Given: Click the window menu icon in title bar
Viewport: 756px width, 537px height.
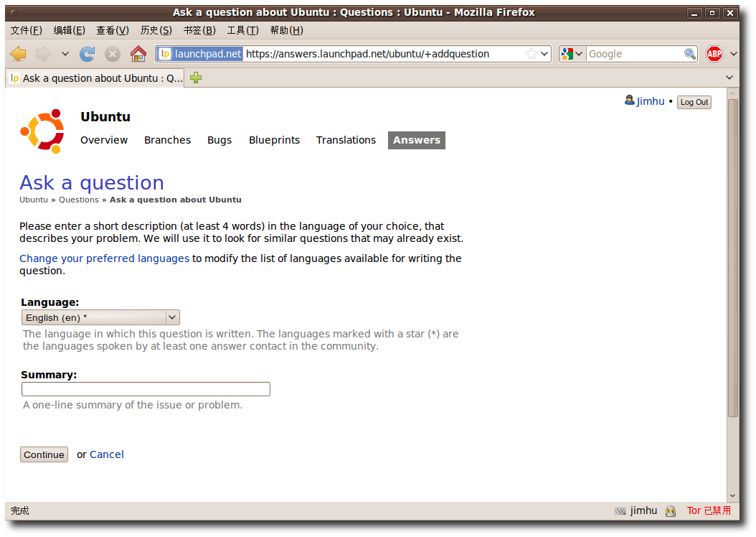Looking at the screenshot, I should tap(14, 13).
